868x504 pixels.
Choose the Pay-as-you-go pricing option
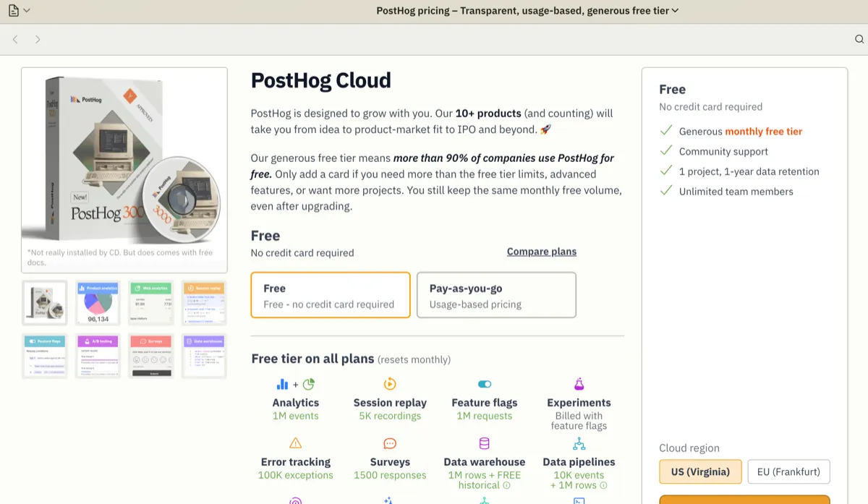tap(496, 295)
